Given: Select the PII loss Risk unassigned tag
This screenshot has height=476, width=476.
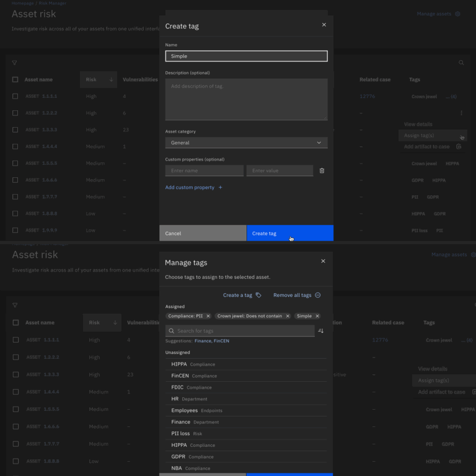Looking at the screenshot, I should (x=246, y=433).
